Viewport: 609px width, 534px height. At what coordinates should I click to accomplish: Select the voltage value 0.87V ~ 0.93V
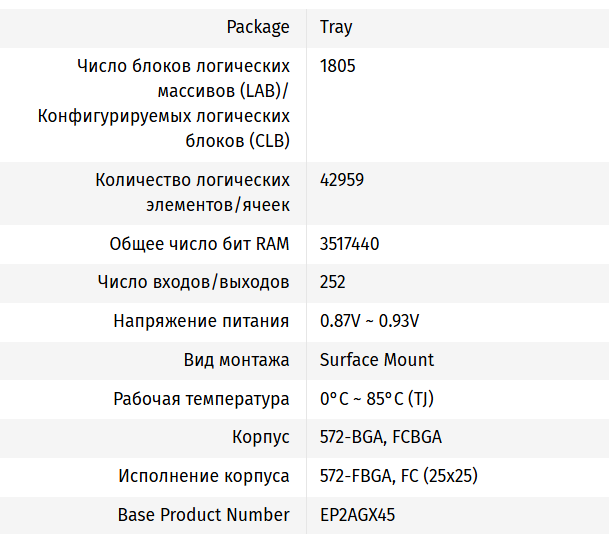(369, 321)
